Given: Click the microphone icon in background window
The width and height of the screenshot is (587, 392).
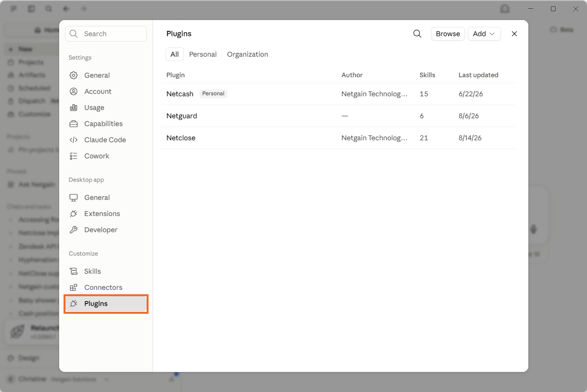Looking at the screenshot, I should 534,229.
